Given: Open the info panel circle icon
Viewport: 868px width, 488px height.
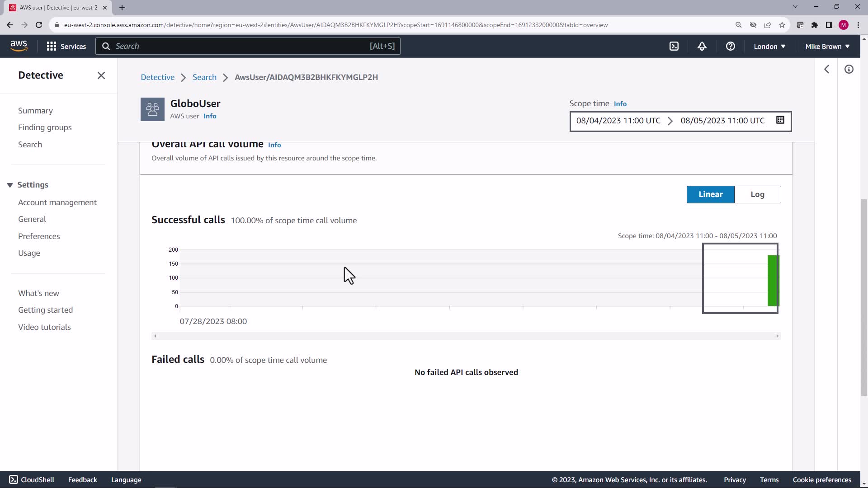Looking at the screenshot, I should click(x=849, y=69).
